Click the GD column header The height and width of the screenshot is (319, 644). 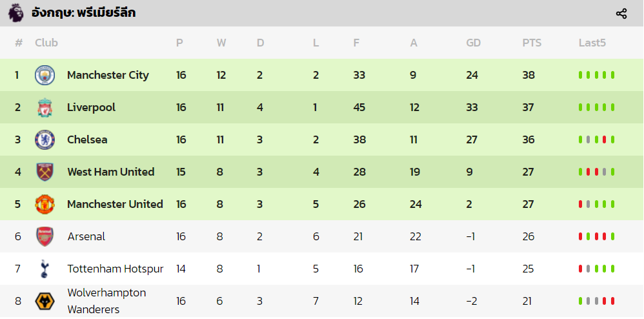[473, 43]
